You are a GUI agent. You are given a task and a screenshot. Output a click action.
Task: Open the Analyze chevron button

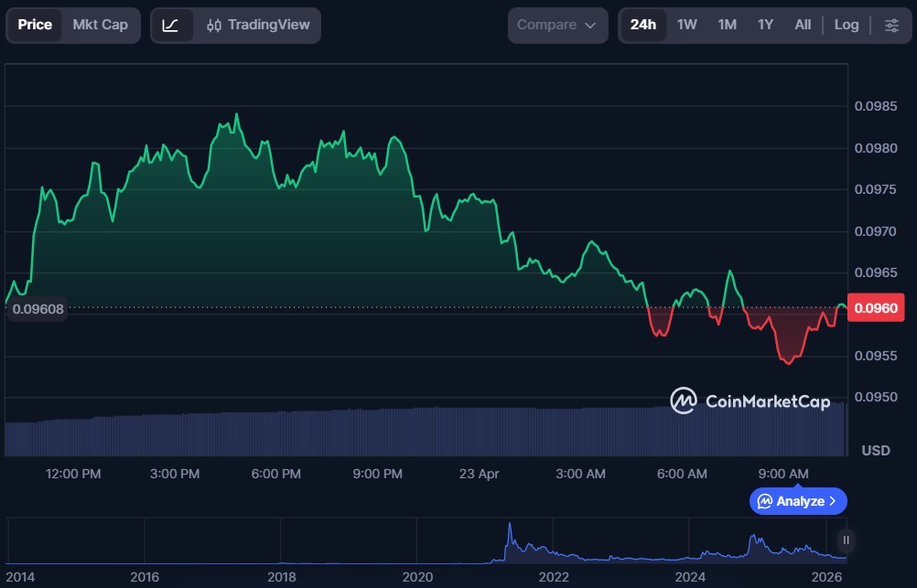click(x=798, y=501)
